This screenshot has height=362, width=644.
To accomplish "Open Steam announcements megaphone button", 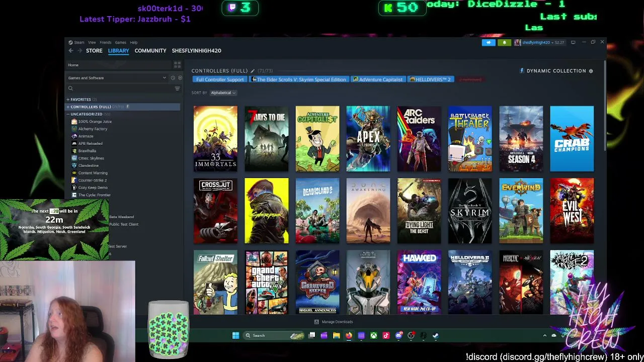I will point(489,43).
